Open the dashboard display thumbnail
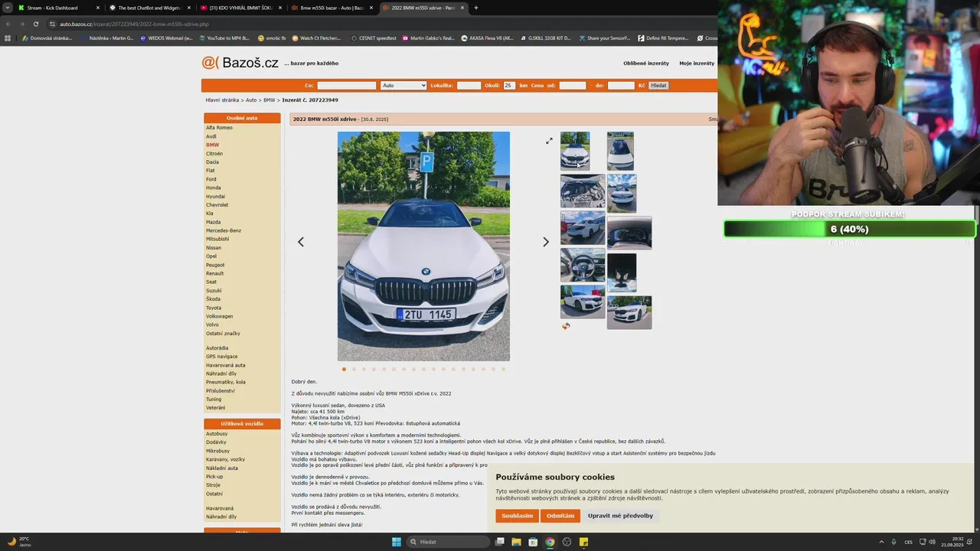 coord(629,233)
